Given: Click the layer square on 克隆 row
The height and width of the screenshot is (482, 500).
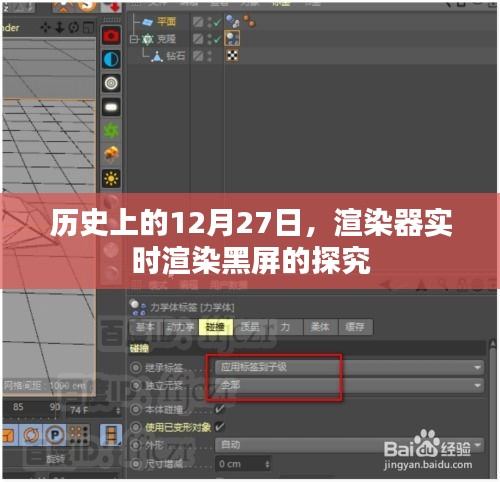Looking at the screenshot, I should (x=198, y=39).
